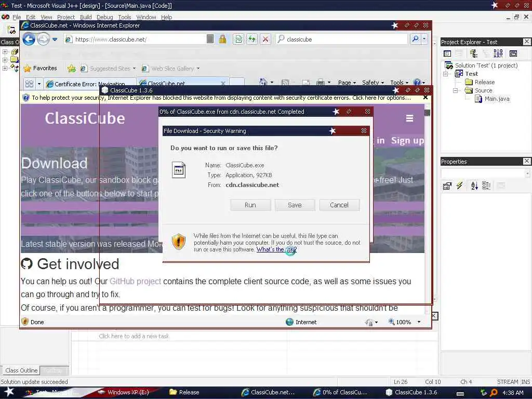Collapse the Source folder node

(456, 90)
